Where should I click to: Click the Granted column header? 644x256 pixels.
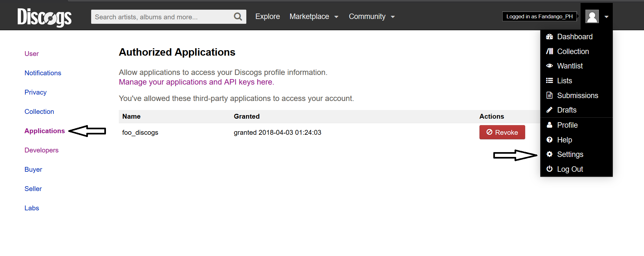pos(247,116)
